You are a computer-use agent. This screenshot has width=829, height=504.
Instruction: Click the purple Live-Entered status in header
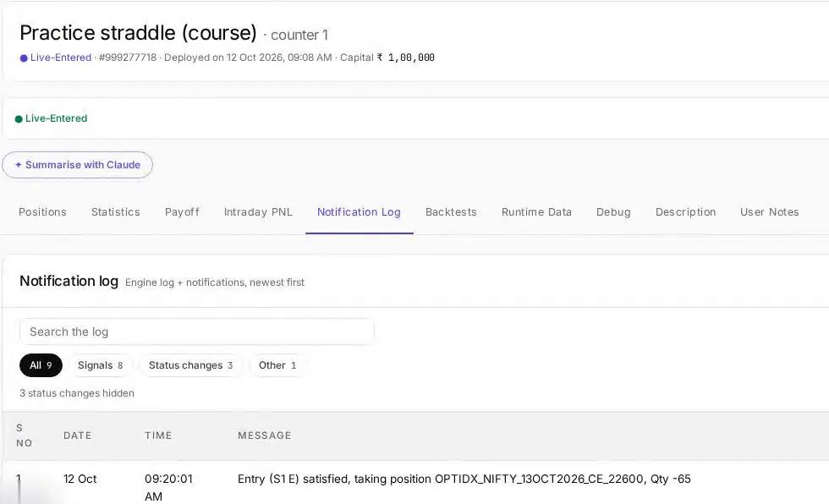[56, 58]
